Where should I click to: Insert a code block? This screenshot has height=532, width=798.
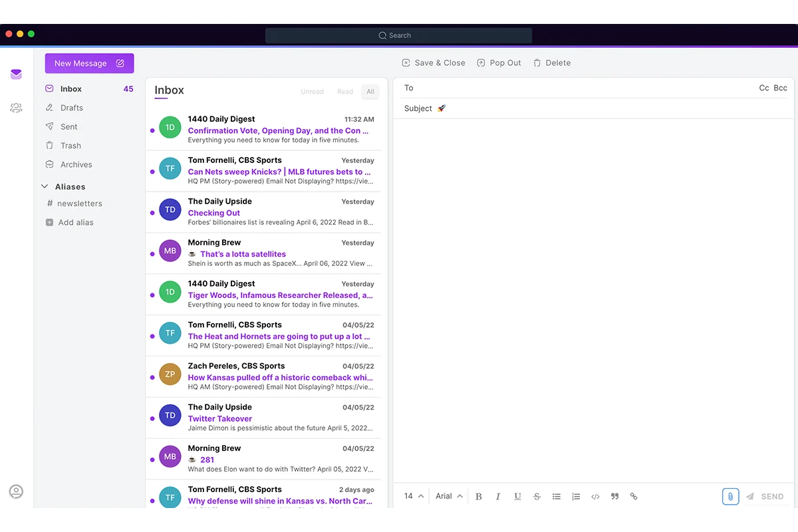(595, 497)
